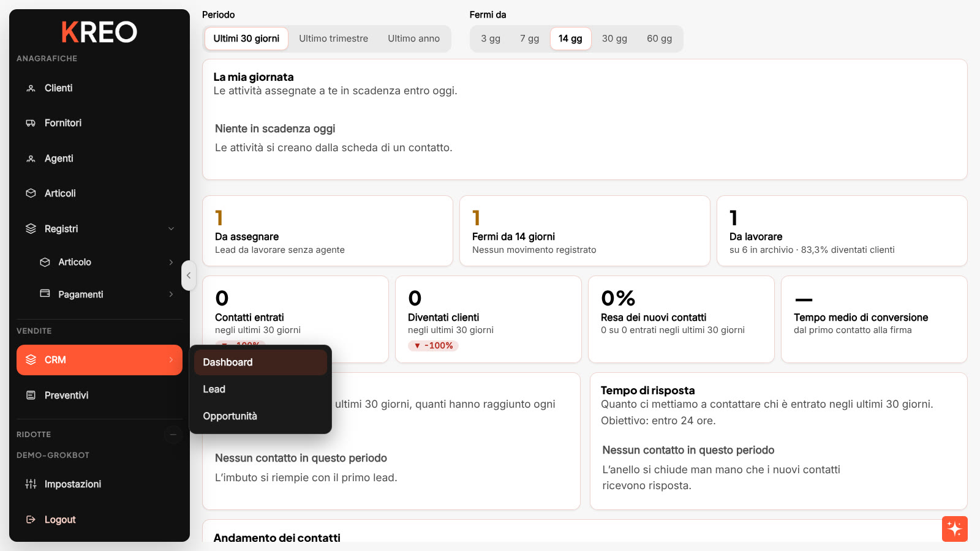Switch period to Ultimo anno

[x=414, y=39]
